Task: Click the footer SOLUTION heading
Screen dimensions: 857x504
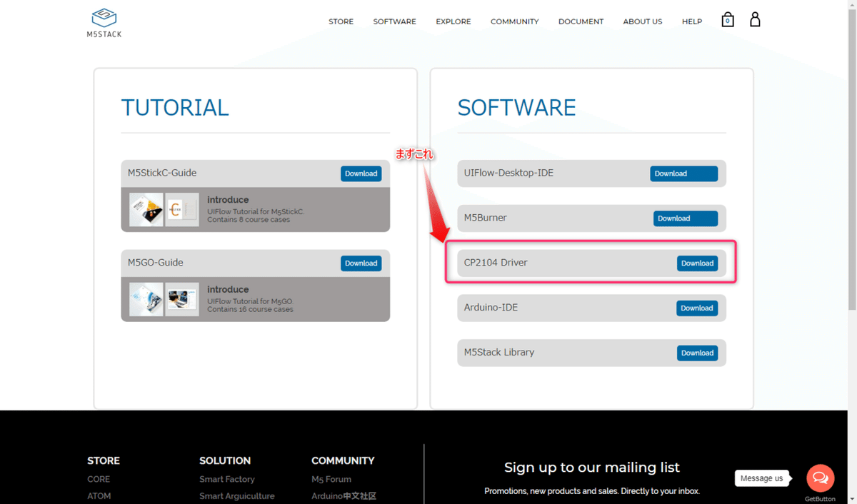Action: coord(225,460)
